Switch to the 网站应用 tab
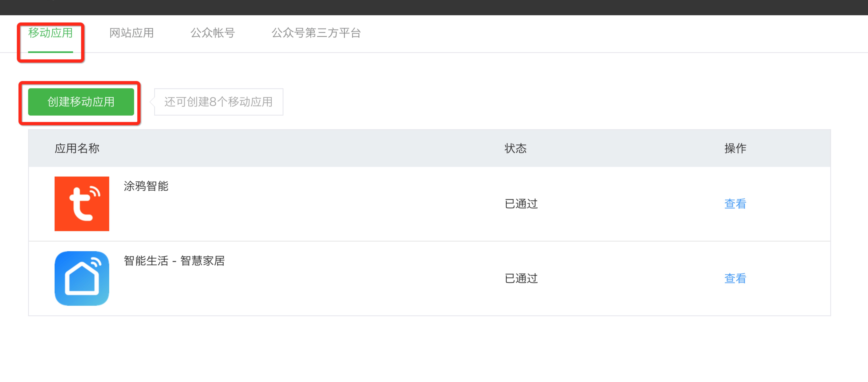868x382 pixels. (131, 33)
